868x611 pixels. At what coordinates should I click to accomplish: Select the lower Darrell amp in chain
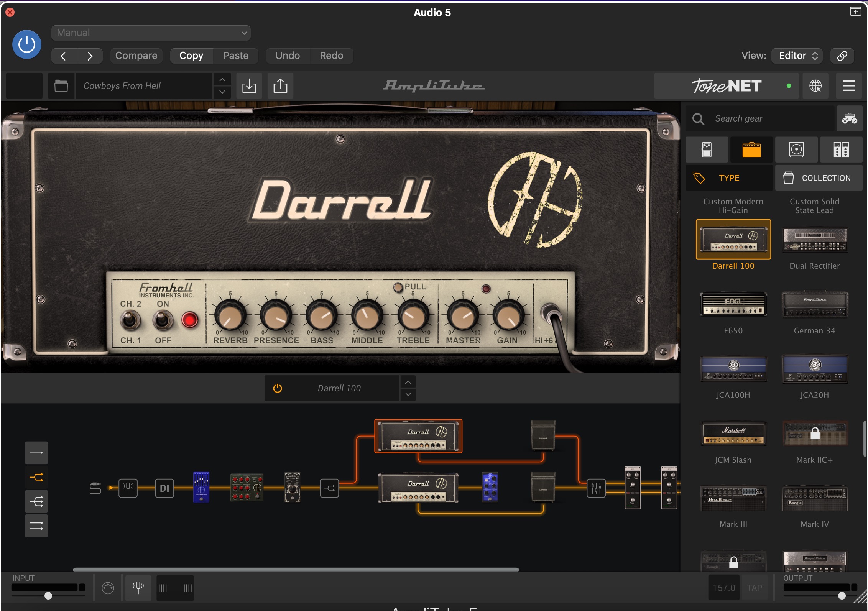pos(418,488)
